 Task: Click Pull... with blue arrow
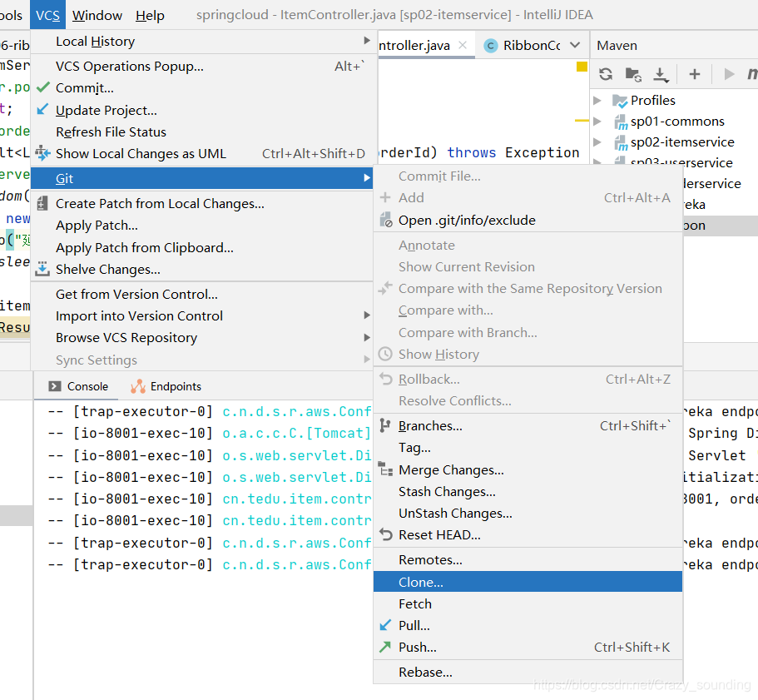528,626
